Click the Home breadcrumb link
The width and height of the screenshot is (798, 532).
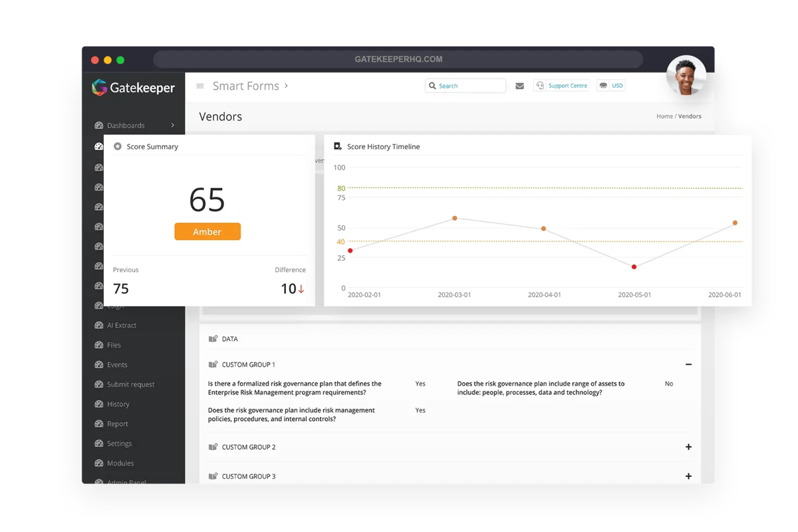click(664, 116)
